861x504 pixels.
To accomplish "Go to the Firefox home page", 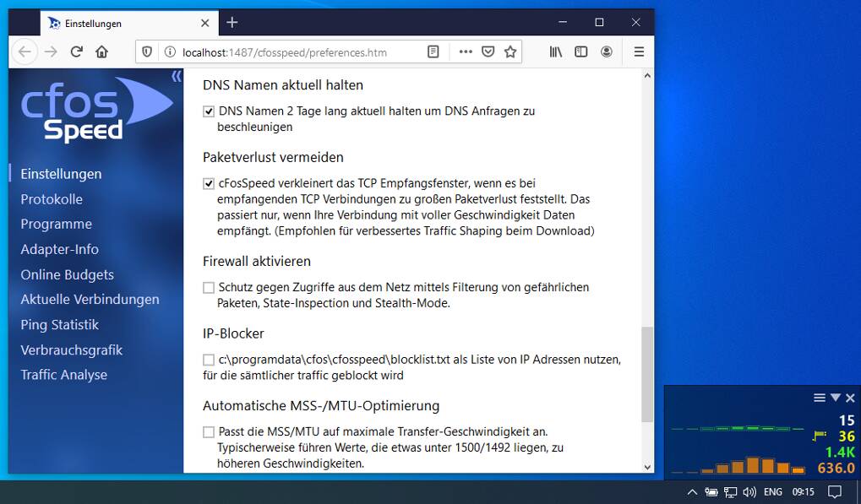I will 101,51.
